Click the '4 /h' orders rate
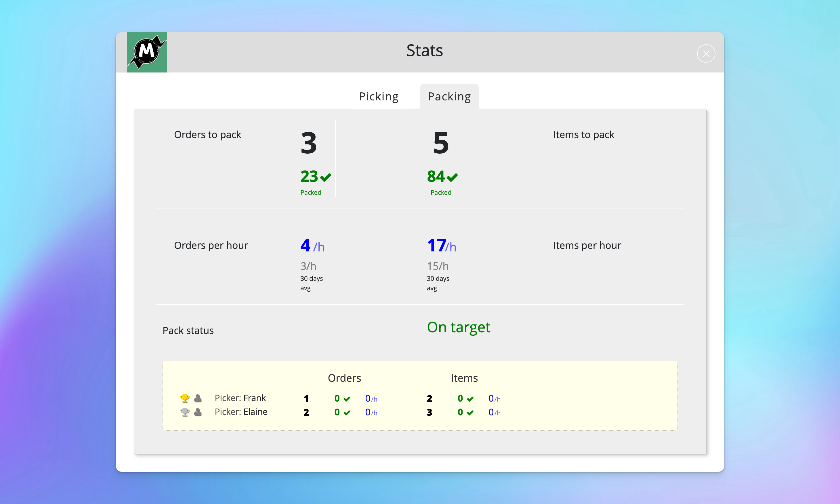Screen dimensions: 840x504 (x=312, y=246)
